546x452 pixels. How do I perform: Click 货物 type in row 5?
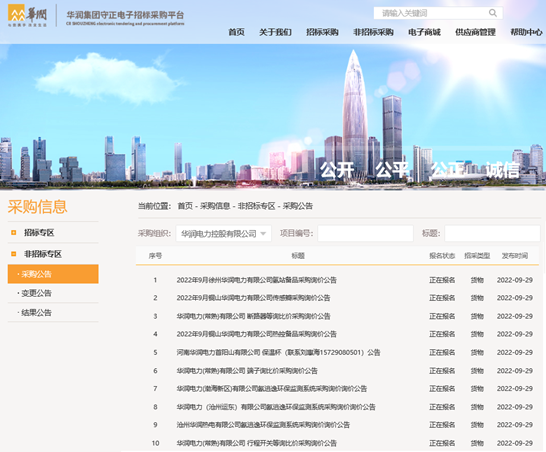477,352
